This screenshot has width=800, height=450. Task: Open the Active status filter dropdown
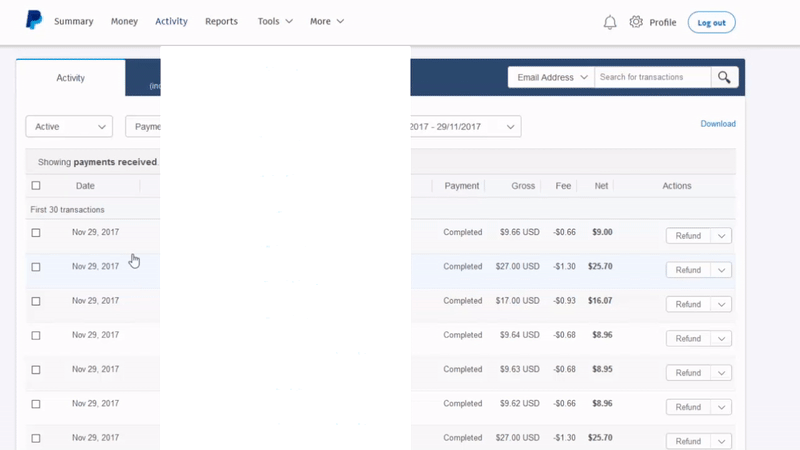click(x=69, y=127)
